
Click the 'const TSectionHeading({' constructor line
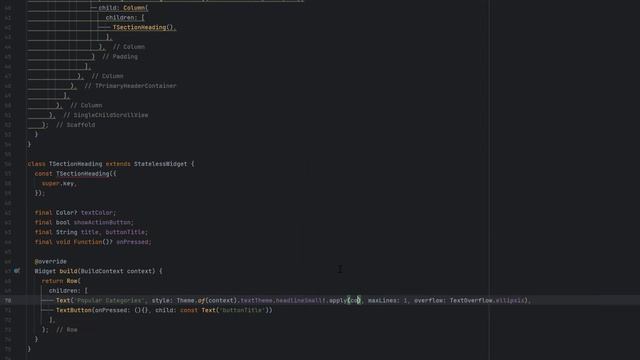point(76,173)
